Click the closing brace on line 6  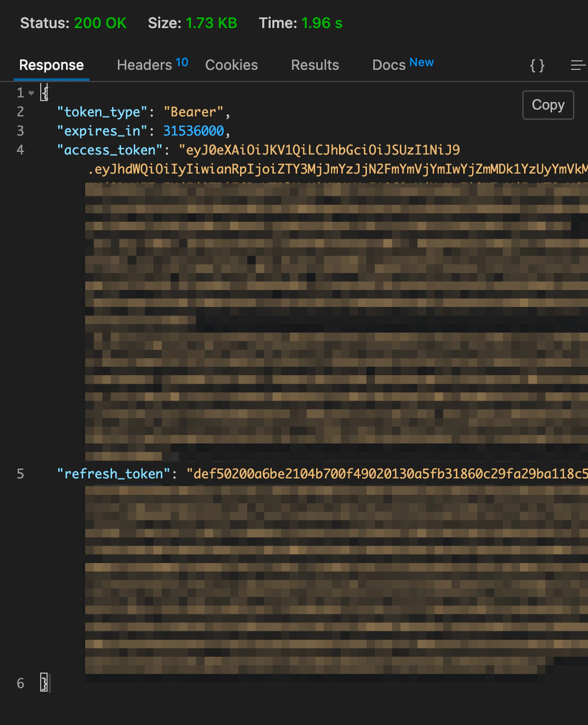(x=44, y=683)
